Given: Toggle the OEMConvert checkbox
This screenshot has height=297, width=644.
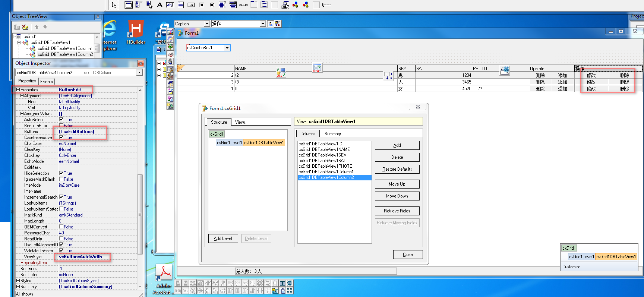Looking at the screenshot, I should coord(61,227).
